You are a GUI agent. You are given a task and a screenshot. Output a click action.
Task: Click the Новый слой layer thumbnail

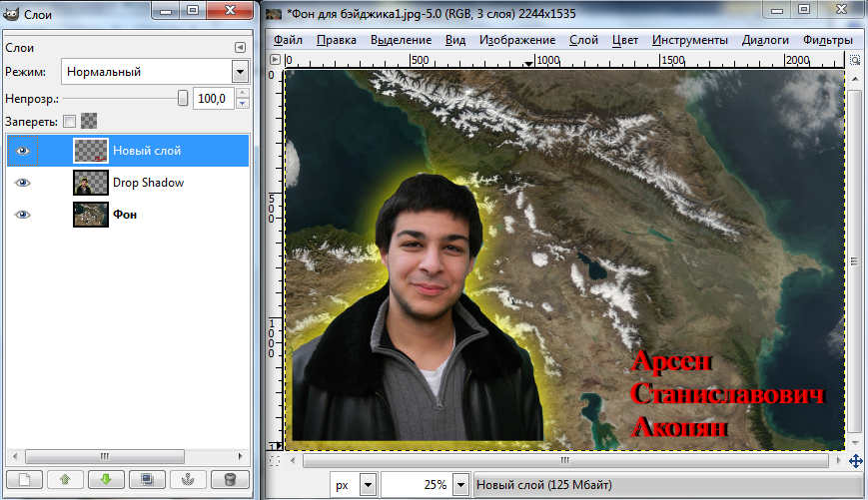click(91, 151)
